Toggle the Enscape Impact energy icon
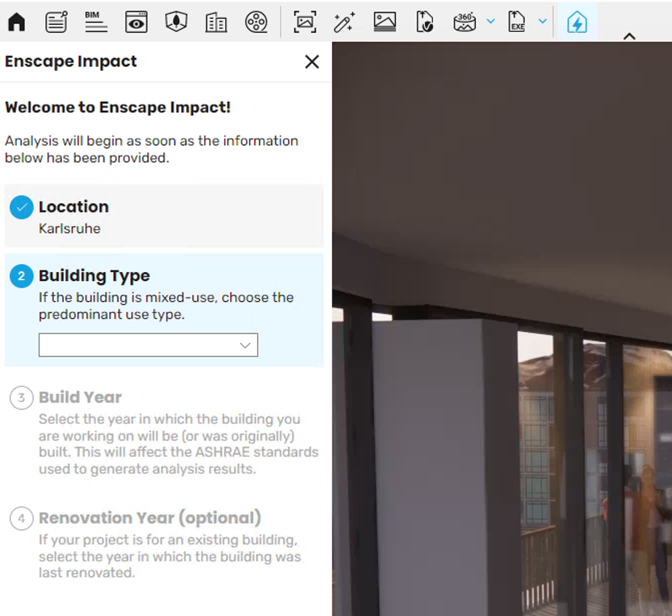The height and width of the screenshot is (616, 672). (x=577, y=22)
